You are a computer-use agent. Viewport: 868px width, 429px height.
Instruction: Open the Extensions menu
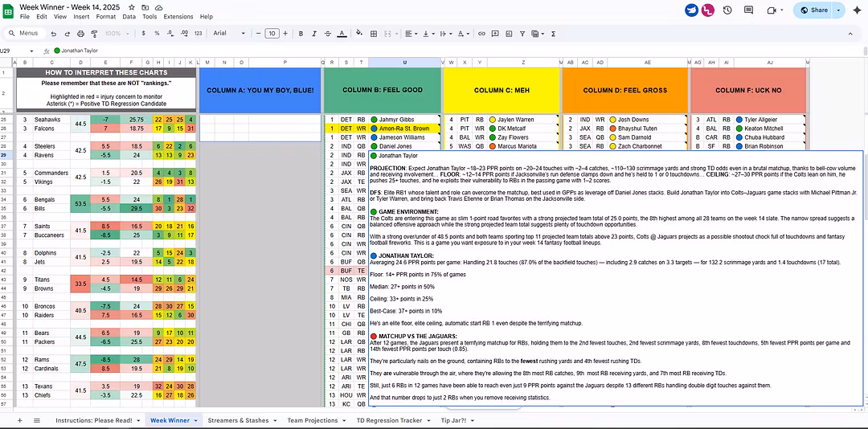point(178,16)
